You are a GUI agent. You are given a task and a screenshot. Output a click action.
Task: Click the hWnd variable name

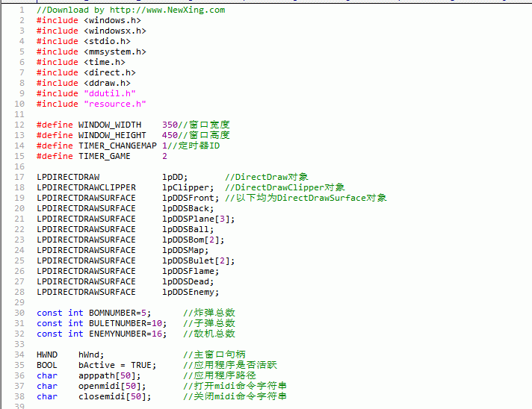(x=91, y=355)
